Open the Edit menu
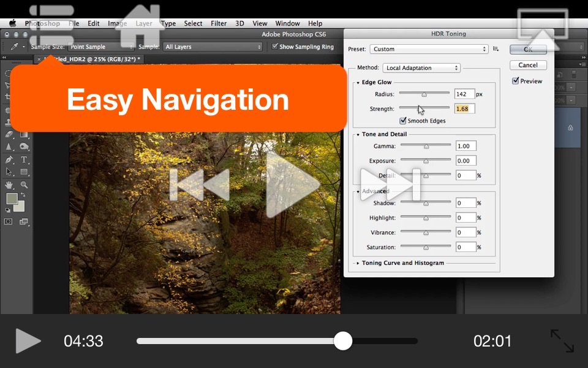The image size is (588, 368). click(x=93, y=23)
